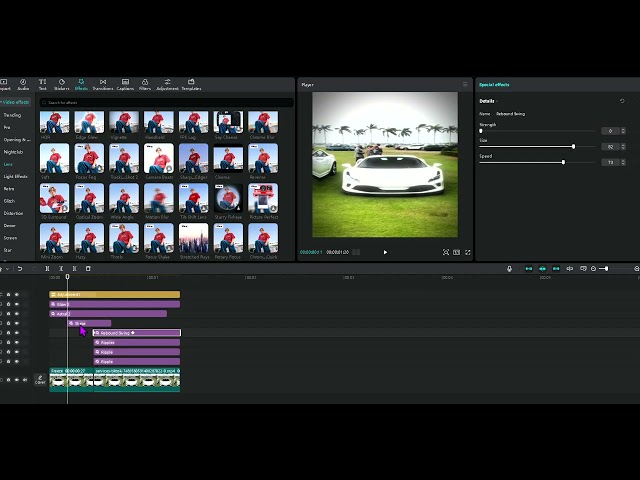Screen dimensions: 640x480
Task: Click the Speed value field
Action: point(611,162)
